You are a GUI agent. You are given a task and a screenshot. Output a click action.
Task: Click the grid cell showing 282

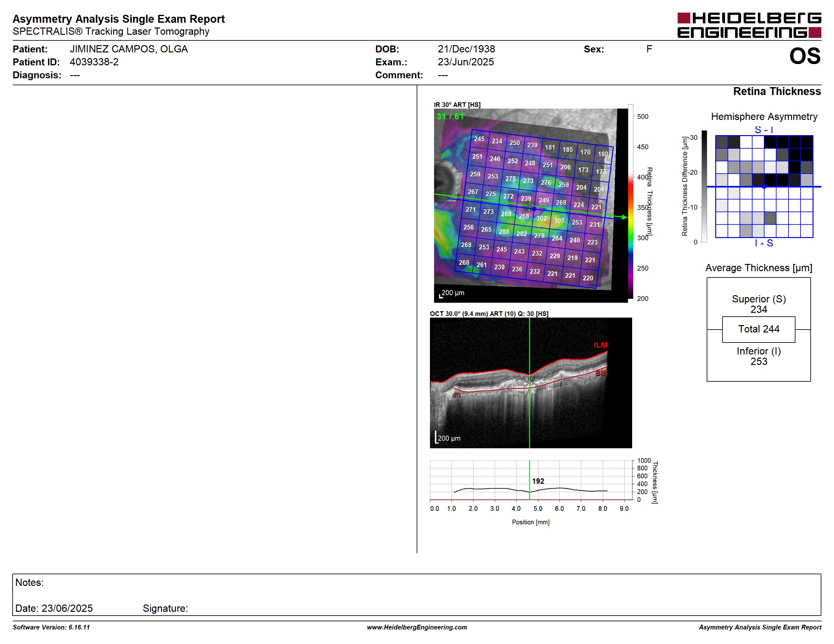click(x=522, y=234)
